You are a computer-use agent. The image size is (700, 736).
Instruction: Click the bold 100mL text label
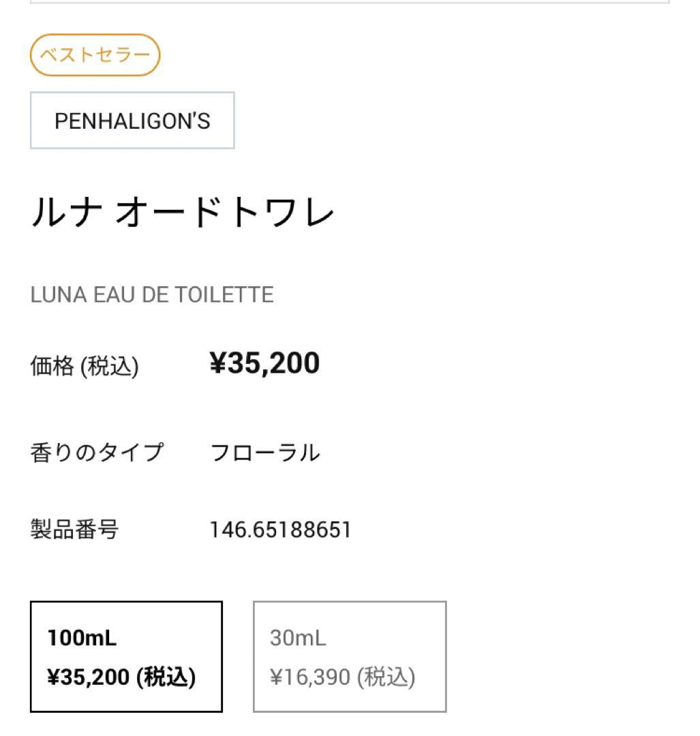click(82, 639)
